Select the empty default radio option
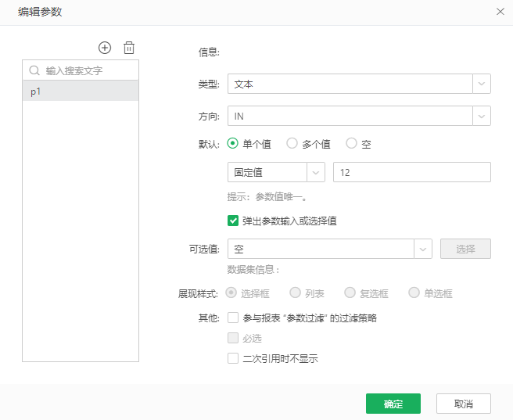 coord(351,143)
